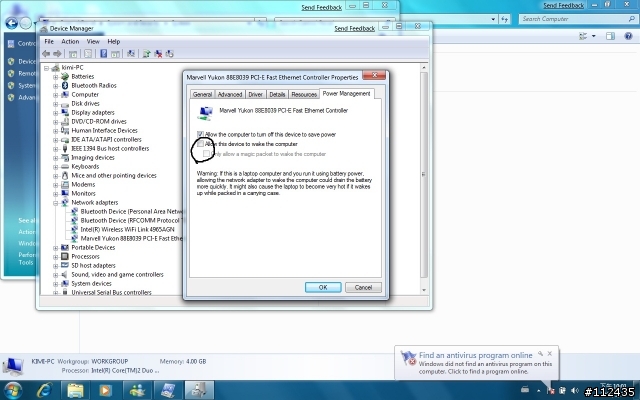Switch to the Advanced tab

[x=230, y=94]
